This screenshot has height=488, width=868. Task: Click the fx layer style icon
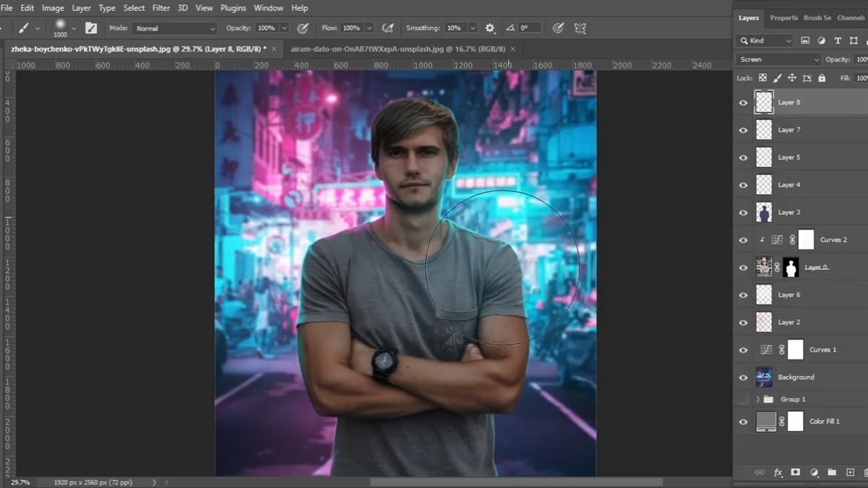(778, 472)
